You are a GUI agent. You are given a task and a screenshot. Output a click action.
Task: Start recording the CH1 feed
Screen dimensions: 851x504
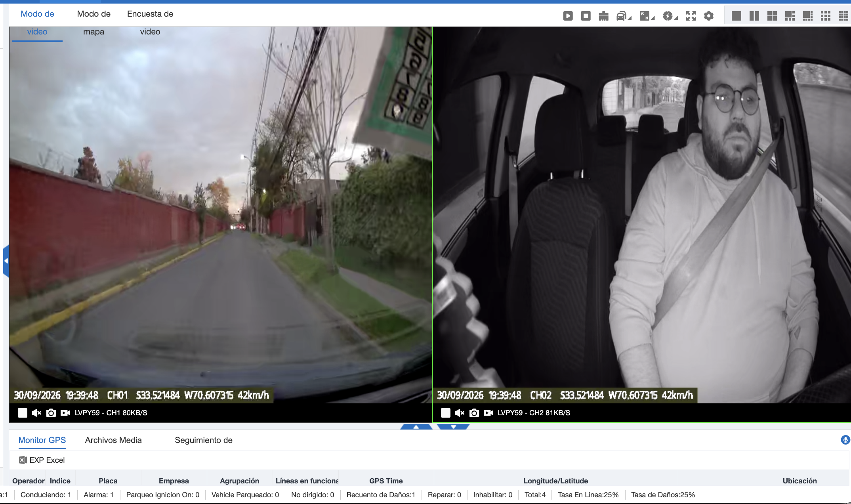(65, 413)
